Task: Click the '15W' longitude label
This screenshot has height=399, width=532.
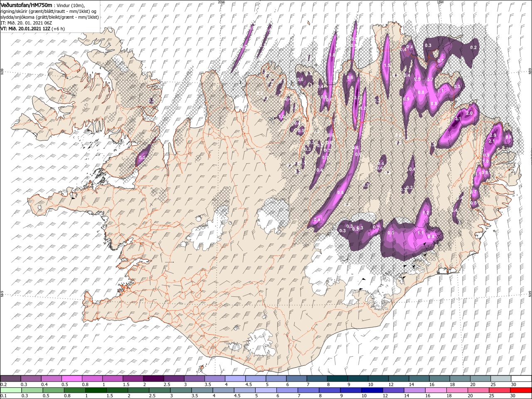Action: tap(440, 2)
